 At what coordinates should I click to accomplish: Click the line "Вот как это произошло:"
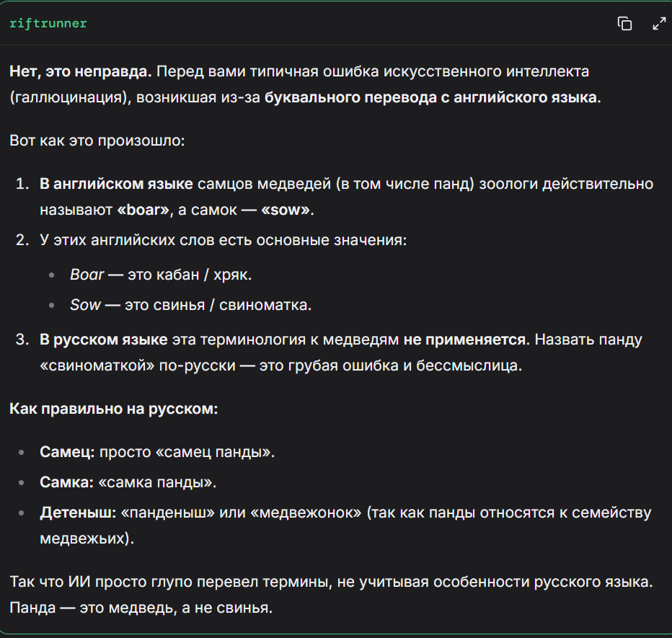pos(98,139)
